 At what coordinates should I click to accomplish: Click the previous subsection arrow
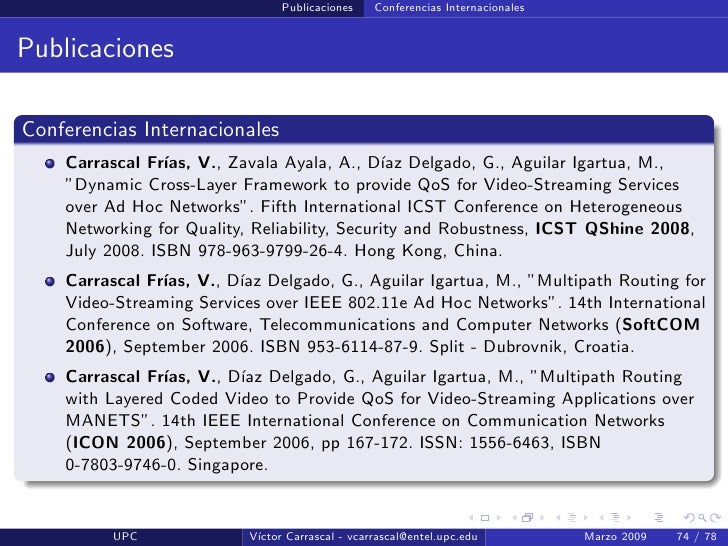558,518
